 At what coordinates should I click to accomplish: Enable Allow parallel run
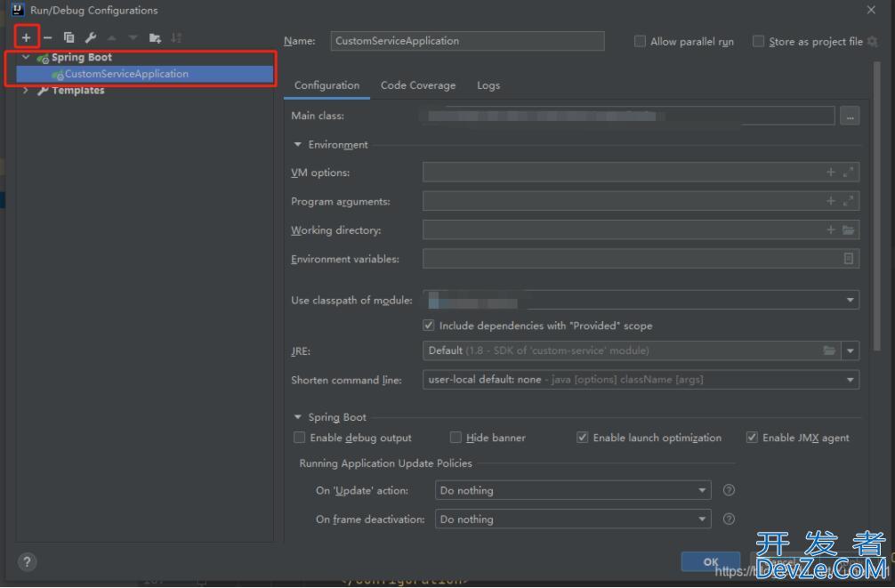(x=640, y=41)
